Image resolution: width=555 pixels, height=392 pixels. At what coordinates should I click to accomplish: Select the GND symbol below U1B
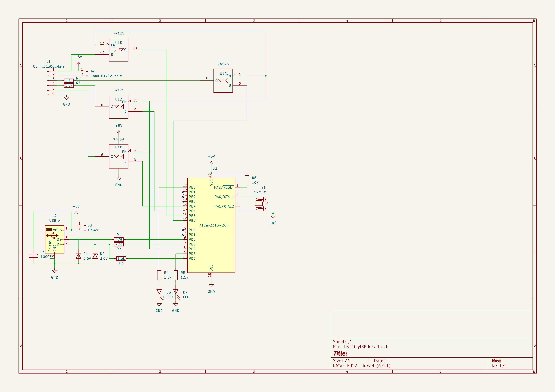119,179
